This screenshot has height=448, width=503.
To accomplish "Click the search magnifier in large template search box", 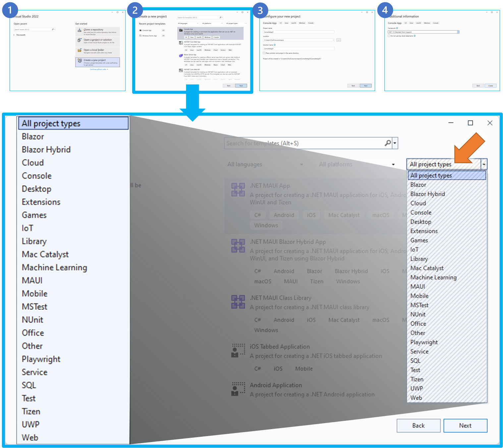I will click(387, 143).
